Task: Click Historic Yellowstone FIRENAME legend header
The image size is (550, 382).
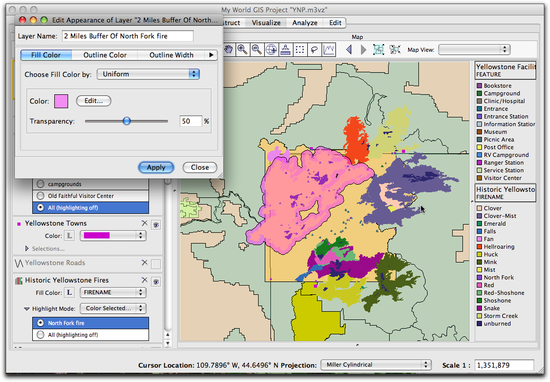Action: [505, 193]
